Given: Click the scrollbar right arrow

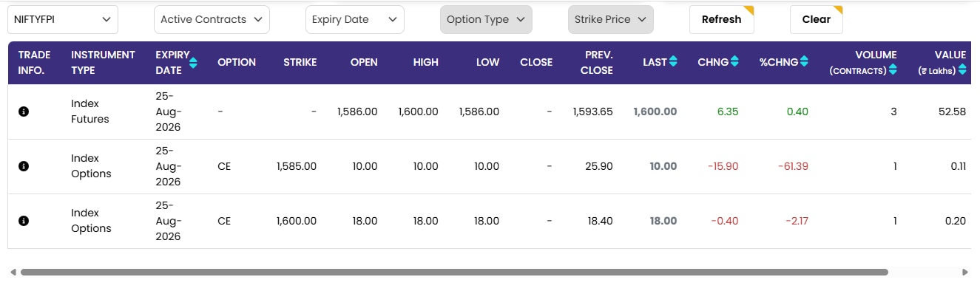Looking at the screenshot, I should pyautogui.click(x=964, y=272).
